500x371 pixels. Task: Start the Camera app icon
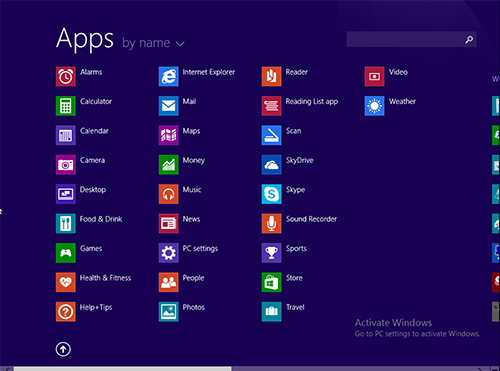65,164
